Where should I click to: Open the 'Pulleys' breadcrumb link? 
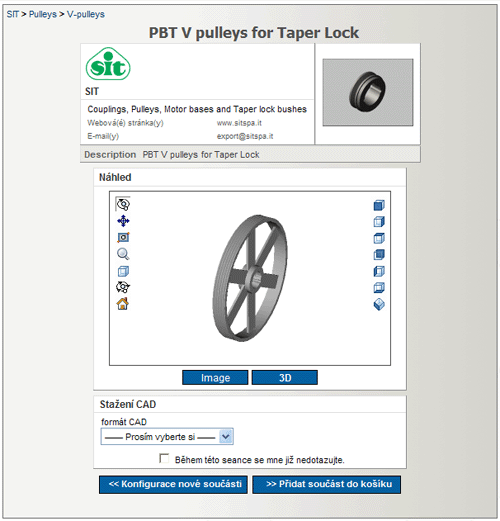tap(43, 14)
